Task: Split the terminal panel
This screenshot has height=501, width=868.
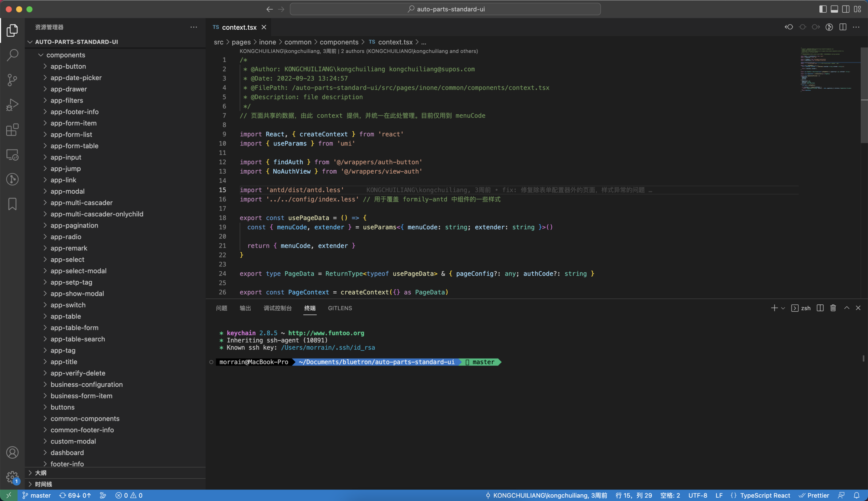Action: (820, 308)
